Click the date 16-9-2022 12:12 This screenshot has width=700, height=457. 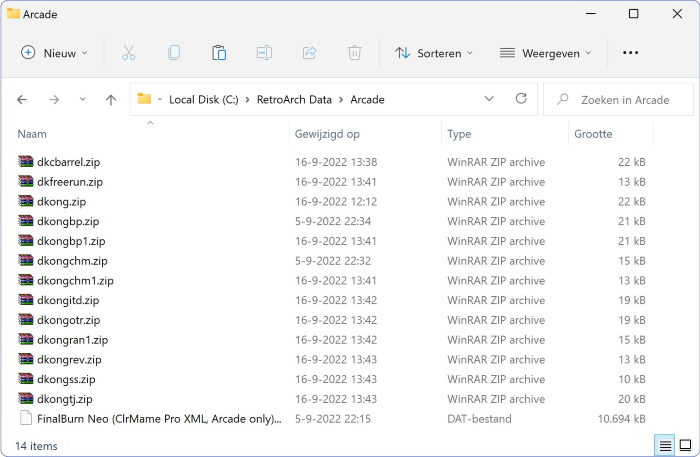[336, 201]
